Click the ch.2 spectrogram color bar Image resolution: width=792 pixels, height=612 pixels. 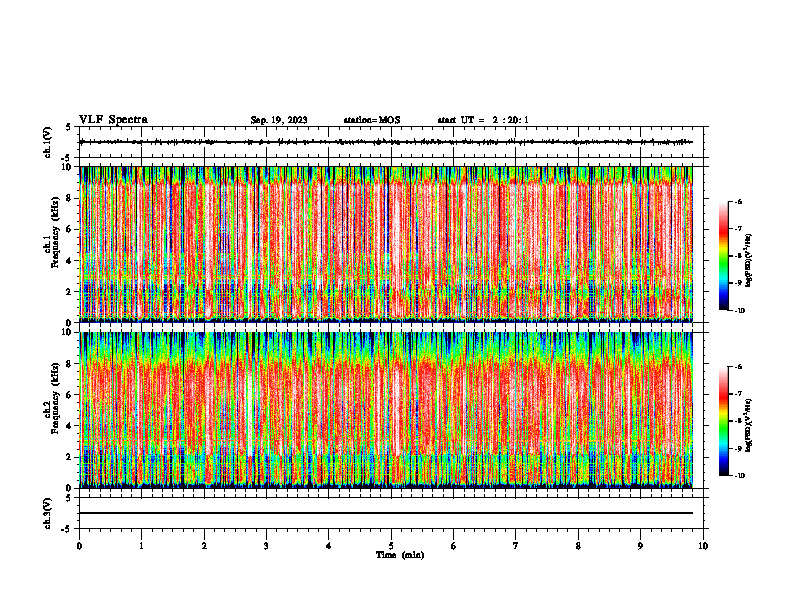coord(724,421)
